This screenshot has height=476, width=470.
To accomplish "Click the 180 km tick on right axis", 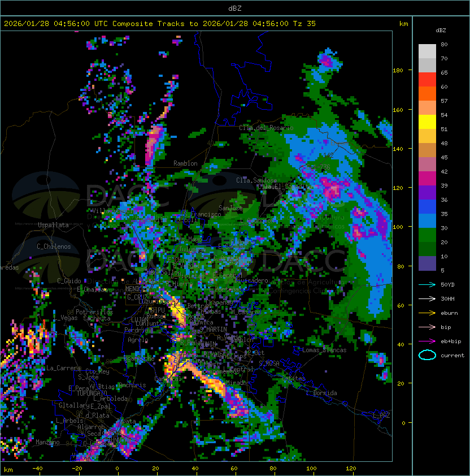I will (398, 71).
